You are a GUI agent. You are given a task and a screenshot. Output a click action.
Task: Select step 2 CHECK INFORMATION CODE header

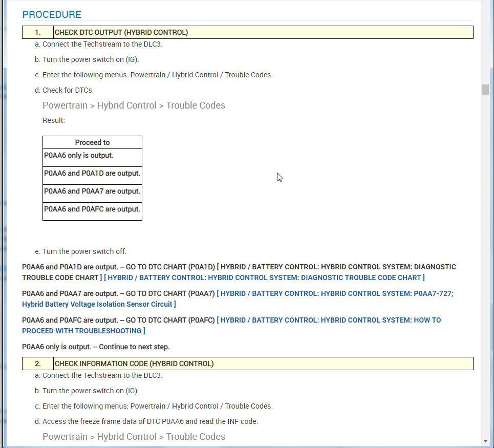[x=248, y=364]
